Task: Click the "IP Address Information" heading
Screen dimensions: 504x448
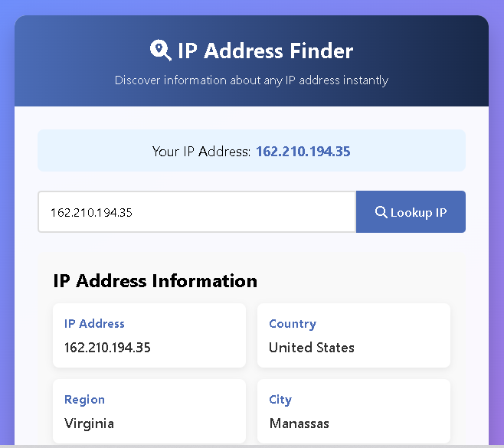Action: (155, 280)
